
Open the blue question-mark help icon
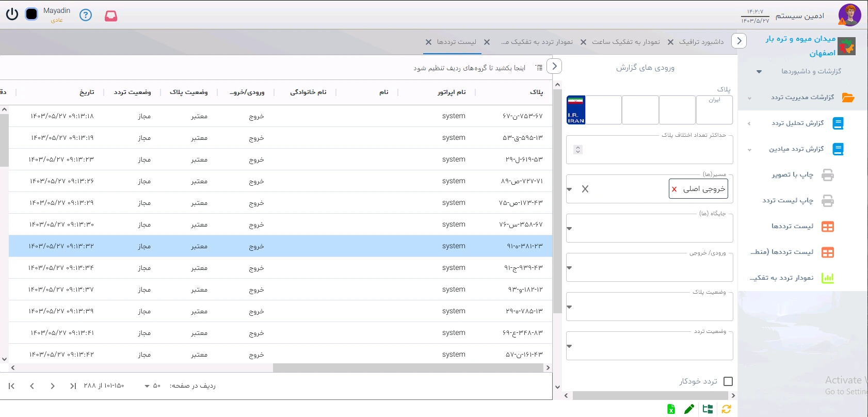86,15
